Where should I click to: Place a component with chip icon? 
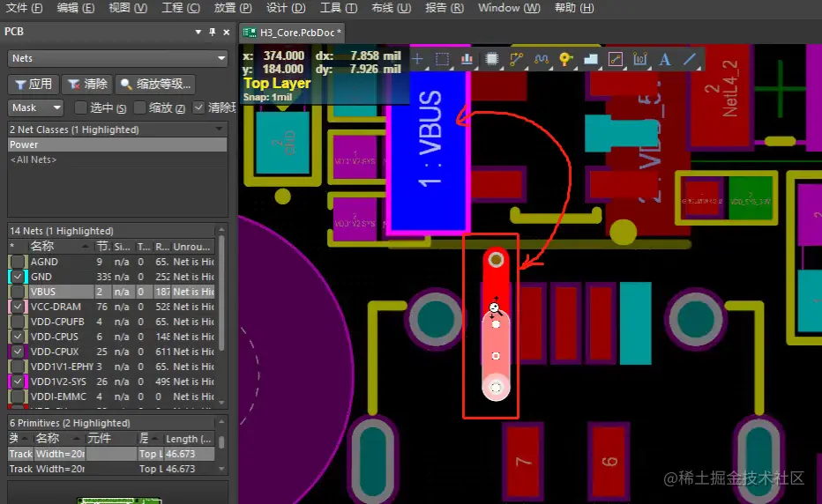[492, 59]
